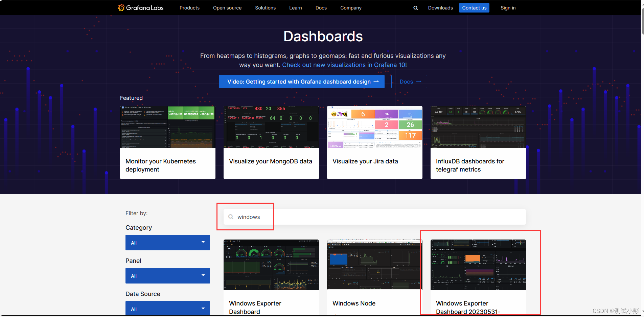Open the InfluxDB telegraf featured thumbnail

pos(478,127)
